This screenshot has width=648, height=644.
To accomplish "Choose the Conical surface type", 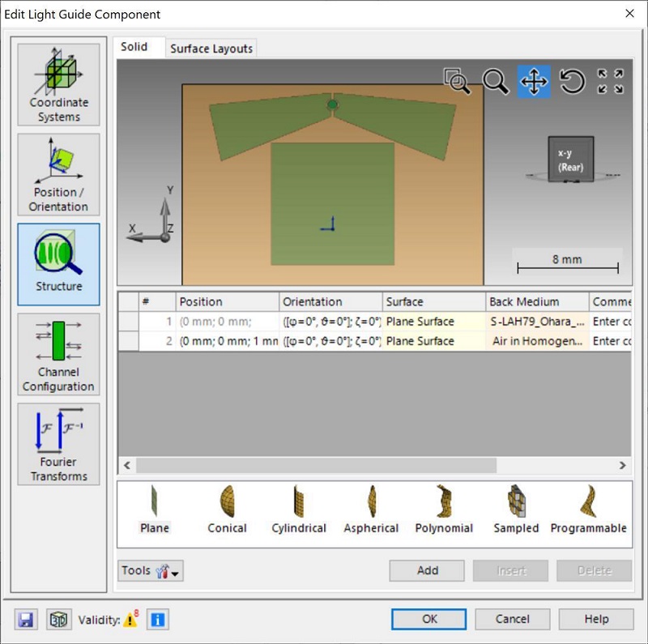I will click(x=227, y=510).
